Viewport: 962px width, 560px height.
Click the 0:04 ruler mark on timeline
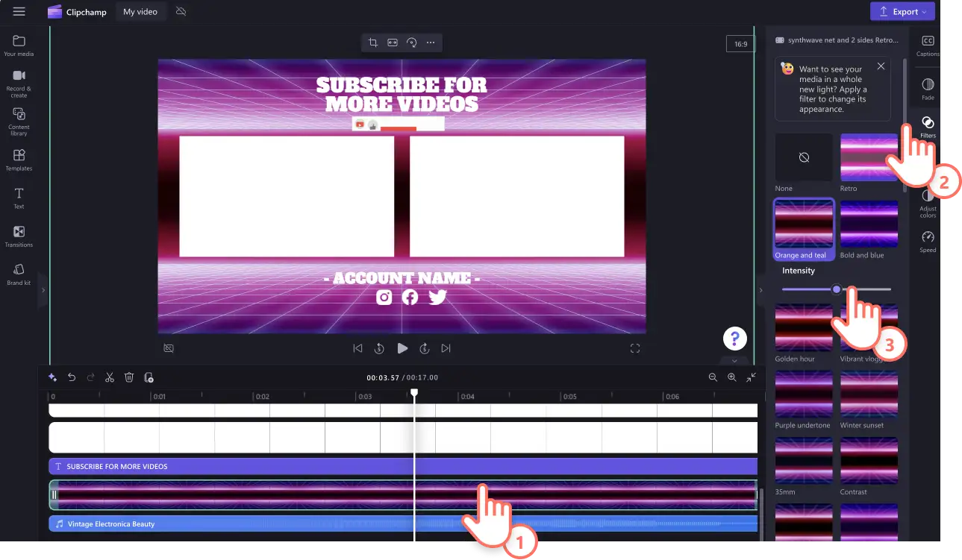(x=466, y=397)
